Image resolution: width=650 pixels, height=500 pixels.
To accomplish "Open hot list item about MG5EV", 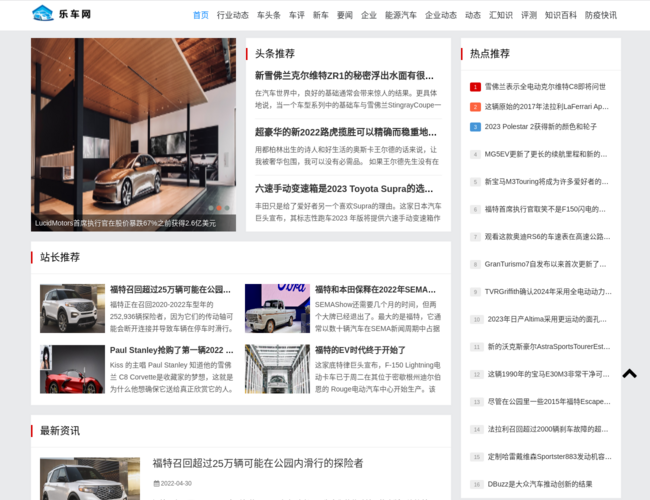I will (545, 154).
